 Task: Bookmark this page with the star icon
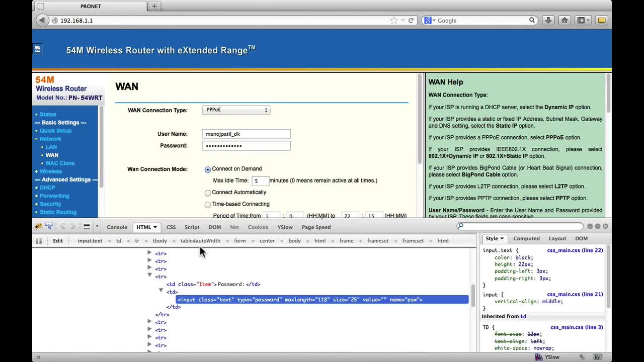coord(394,20)
